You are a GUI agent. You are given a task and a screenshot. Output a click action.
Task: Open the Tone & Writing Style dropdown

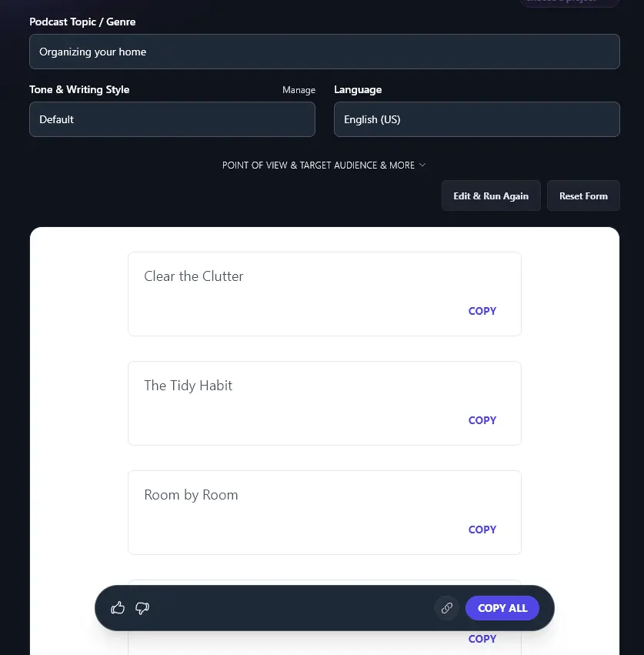172,119
